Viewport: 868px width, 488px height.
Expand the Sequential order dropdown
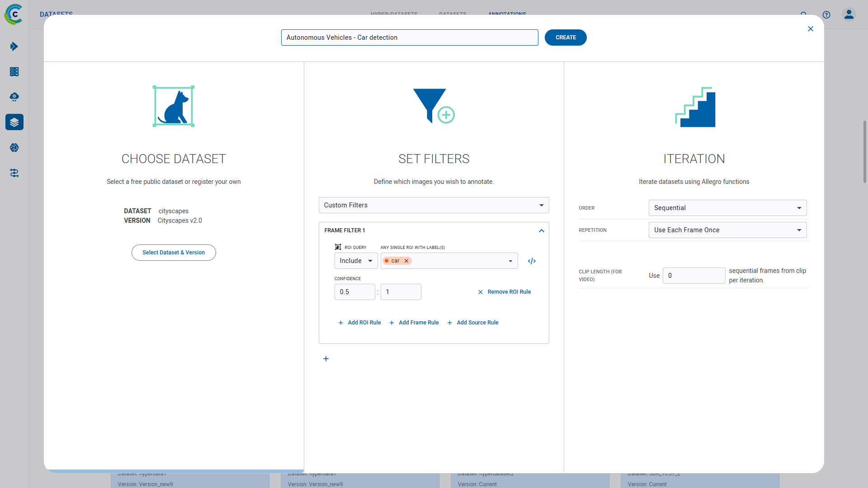click(727, 208)
